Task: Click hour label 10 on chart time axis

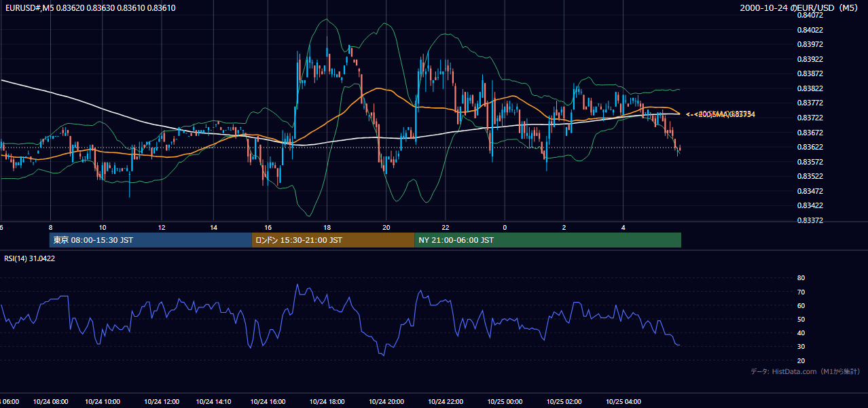Action: [102, 227]
